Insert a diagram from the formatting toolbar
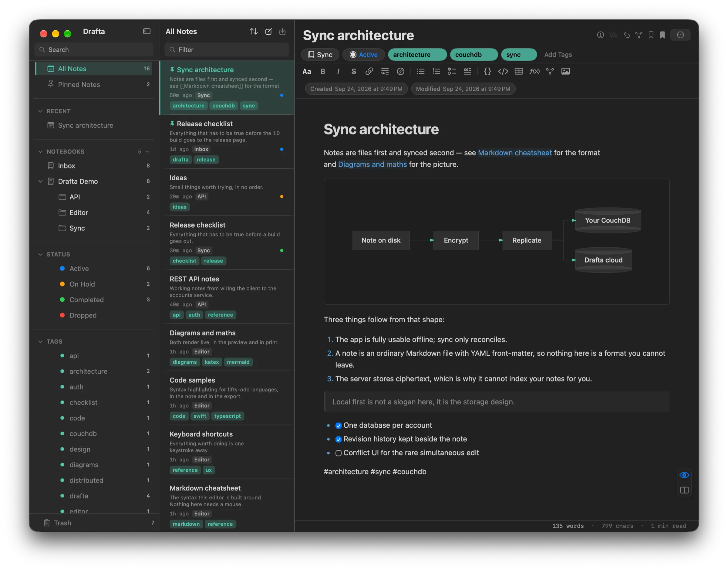This screenshot has height=570, width=728. [x=550, y=71]
